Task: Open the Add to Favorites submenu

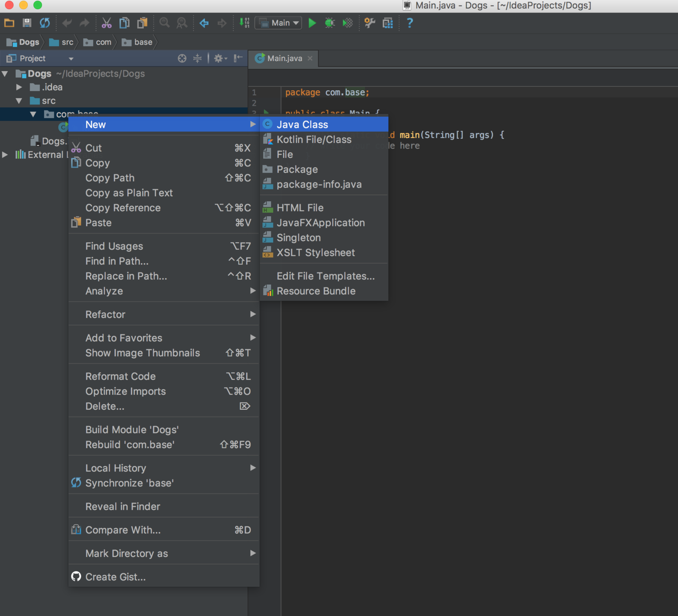Action: pyautogui.click(x=164, y=338)
